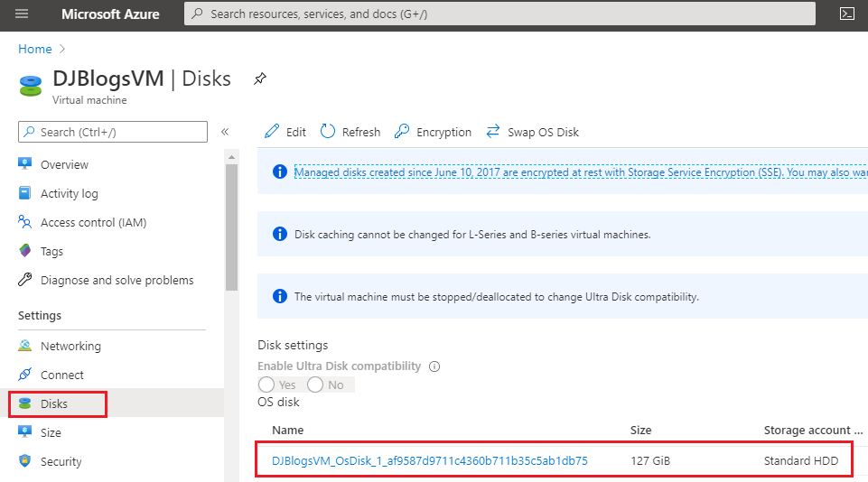The height and width of the screenshot is (482, 868).
Task: Click the DJBlogsVM disk icon beside the title
Action: coord(31,86)
